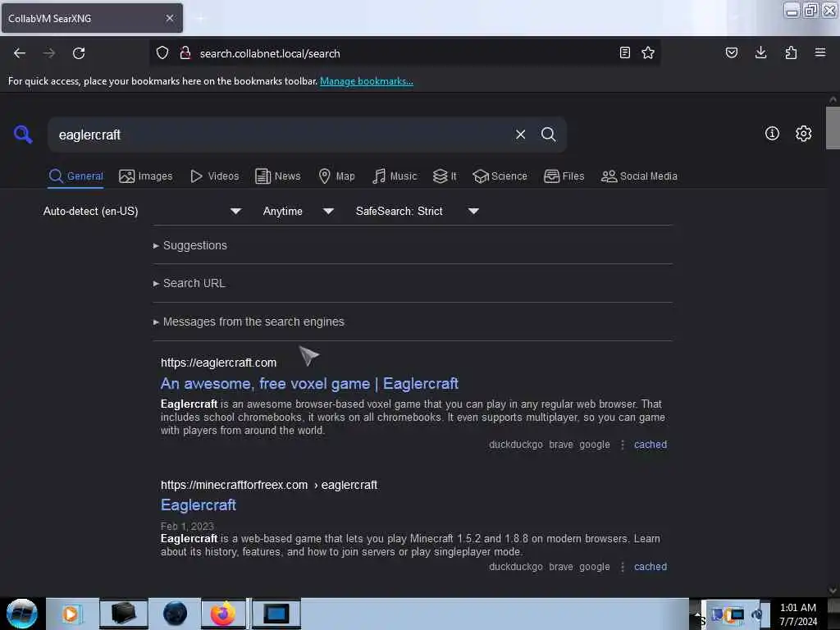Open Firefox from the taskbar
Viewport: 840px width, 630px height.
pos(223,614)
